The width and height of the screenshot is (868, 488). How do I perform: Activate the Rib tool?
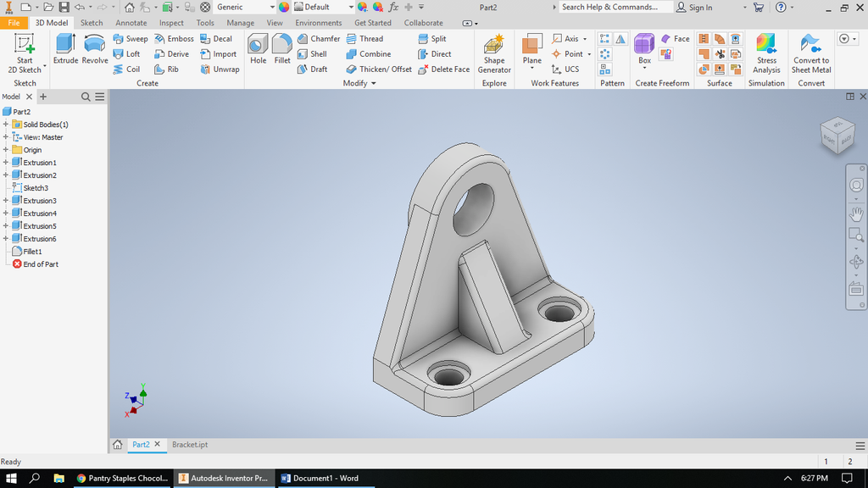(x=166, y=69)
